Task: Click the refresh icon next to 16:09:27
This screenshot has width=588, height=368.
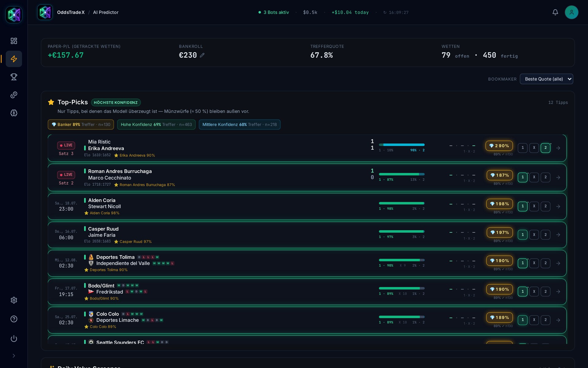Action: (385, 13)
